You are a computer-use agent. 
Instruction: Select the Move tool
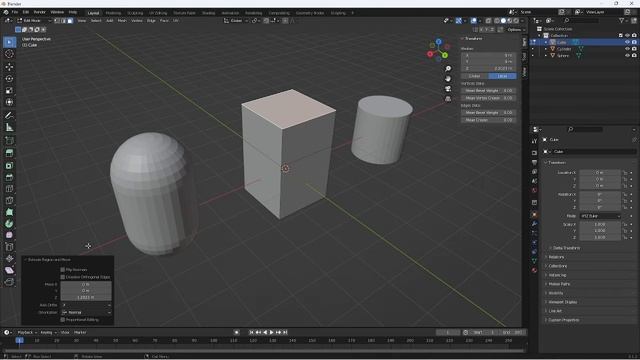point(9,67)
